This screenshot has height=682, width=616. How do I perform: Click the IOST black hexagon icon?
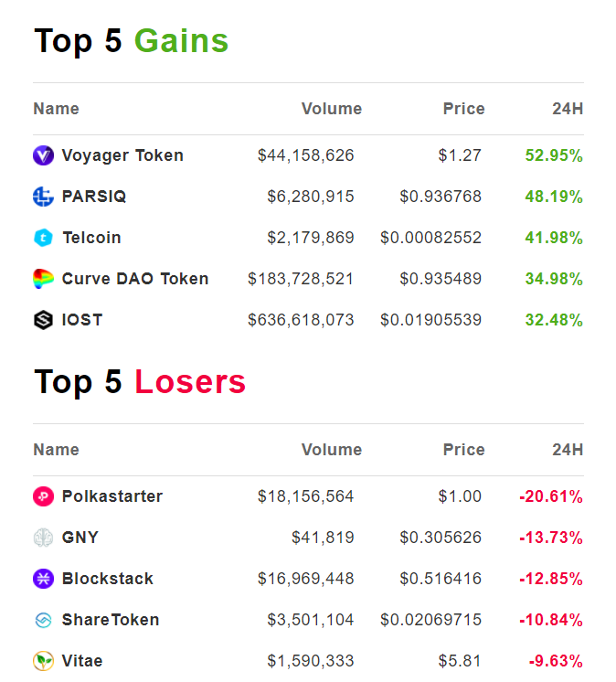tap(43, 320)
